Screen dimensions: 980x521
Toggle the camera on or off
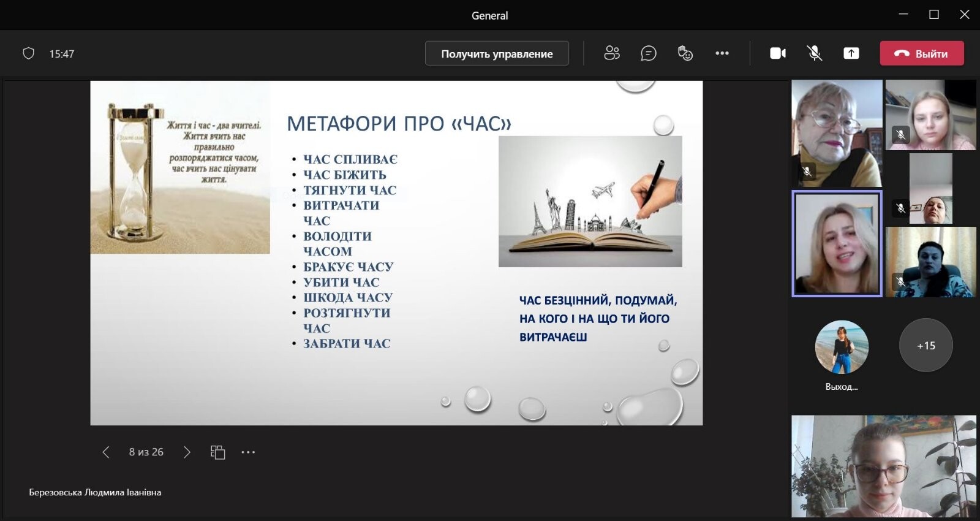coord(778,53)
